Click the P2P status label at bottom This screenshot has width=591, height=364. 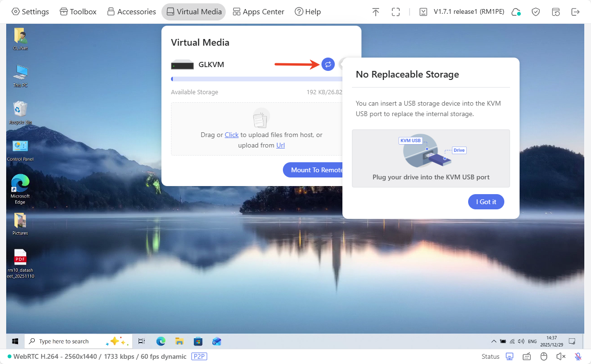tap(199, 356)
